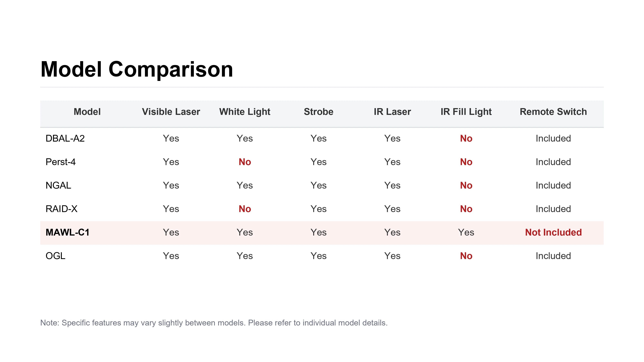644x362 pixels.
Task: Click the IR Fill Light header
Action: tap(466, 112)
